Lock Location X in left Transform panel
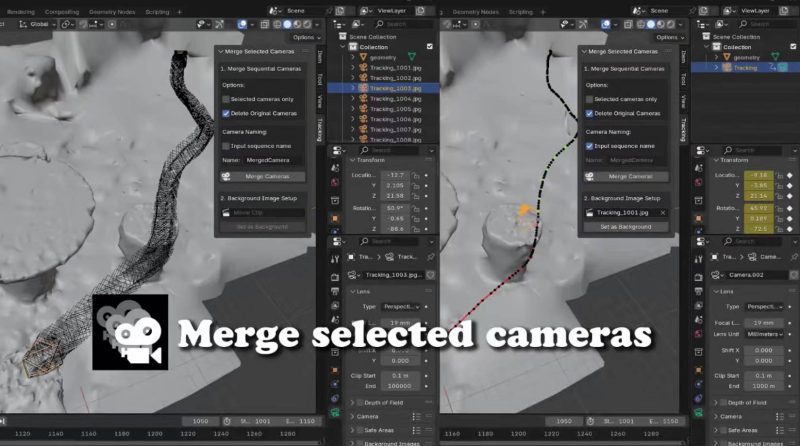 pos(416,176)
